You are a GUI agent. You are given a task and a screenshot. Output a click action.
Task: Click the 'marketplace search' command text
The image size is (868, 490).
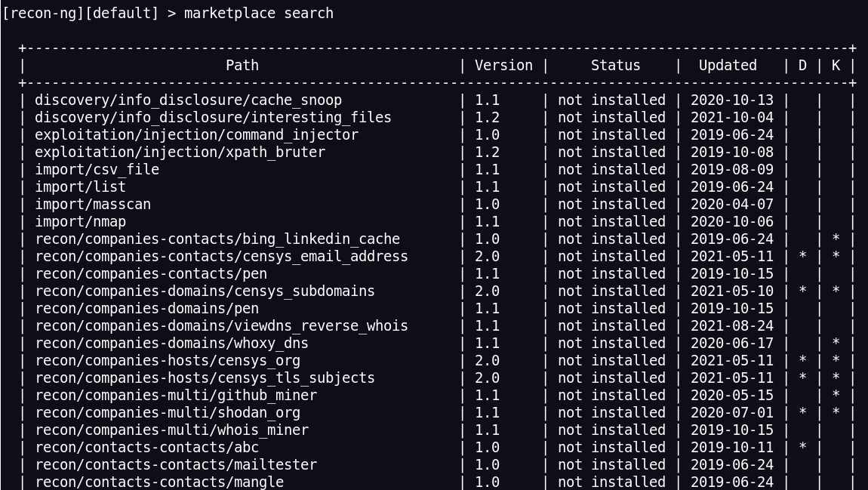click(259, 14)
